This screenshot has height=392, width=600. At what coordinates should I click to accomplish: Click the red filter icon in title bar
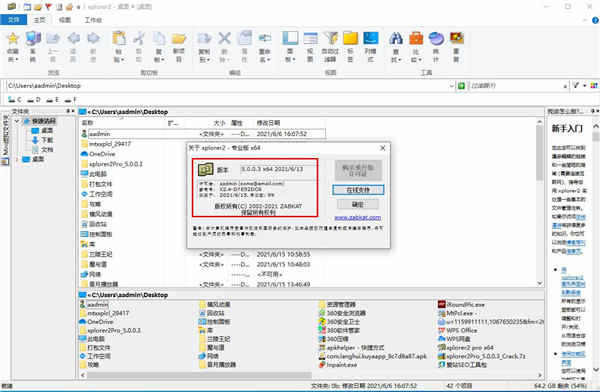click(48, 7)
